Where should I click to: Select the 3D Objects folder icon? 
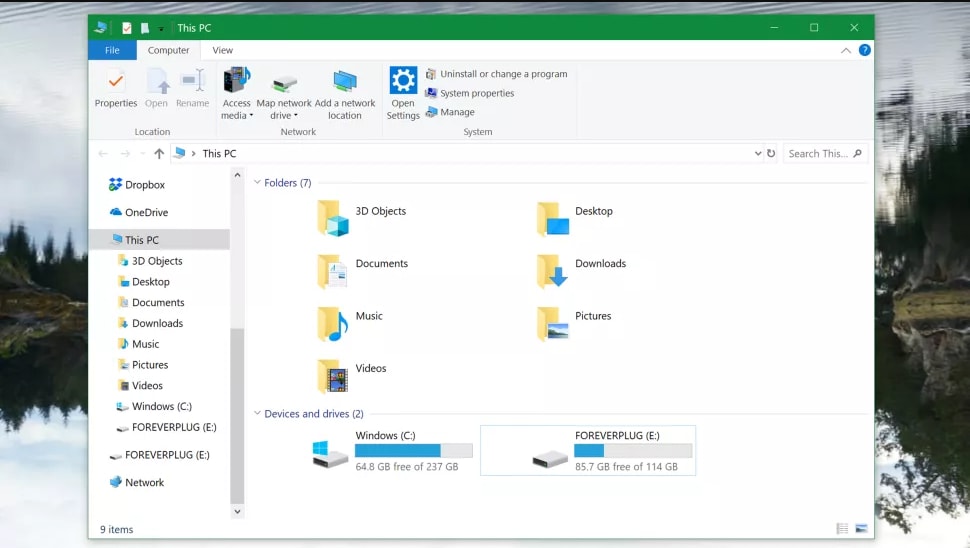pyautogui.click(x=333, y=218)
